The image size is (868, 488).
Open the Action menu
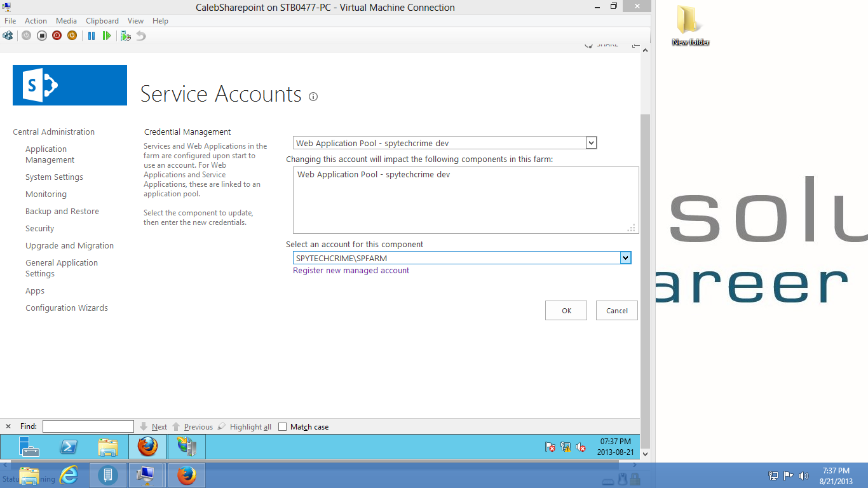(36, 21)
